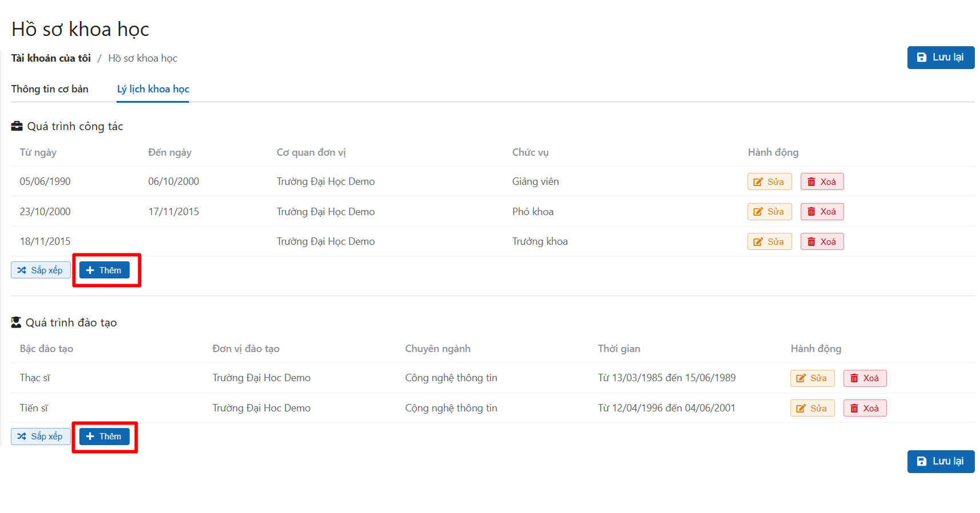Delete the Trưởng khoa work record
Viewport: 980px width, 513px height.
coord(821,242)
